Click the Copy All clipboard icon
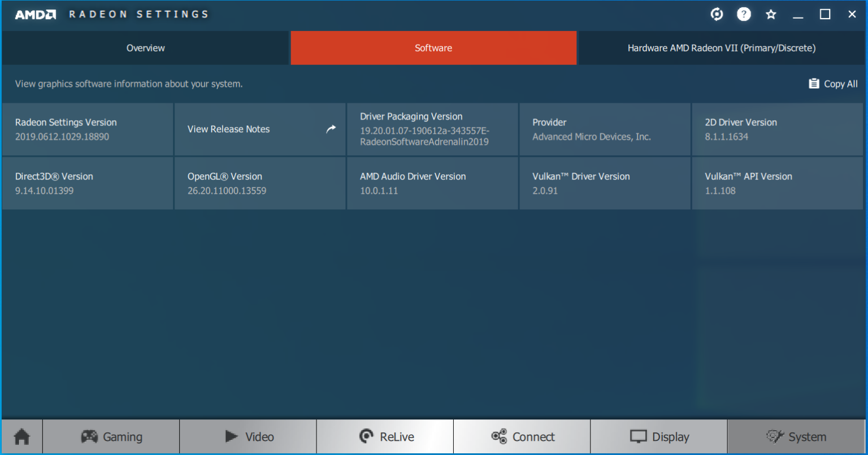This screenshot has height=455, width=868. (814, 84)
